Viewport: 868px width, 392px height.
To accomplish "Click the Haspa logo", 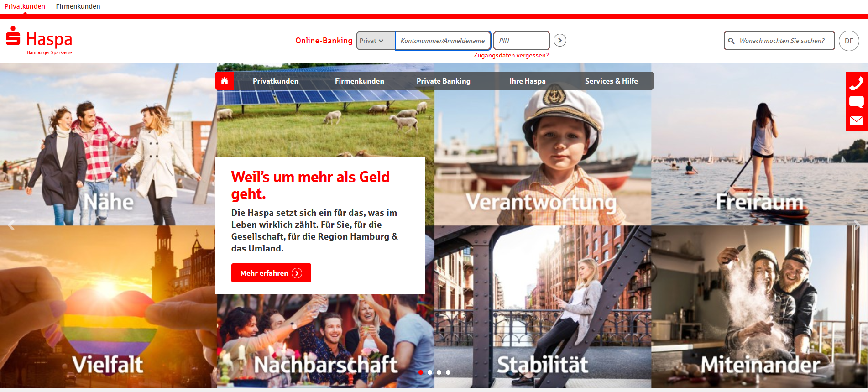I will point(39,40).
